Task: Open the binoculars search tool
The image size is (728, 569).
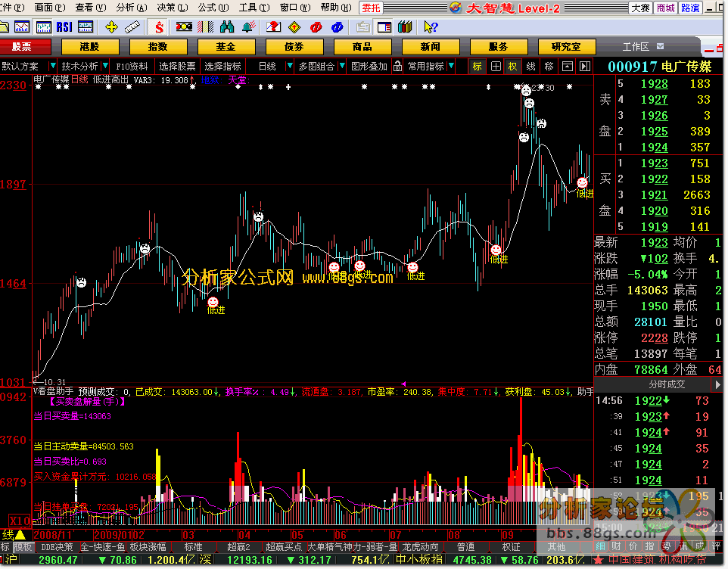Action: tap(227, 27)
